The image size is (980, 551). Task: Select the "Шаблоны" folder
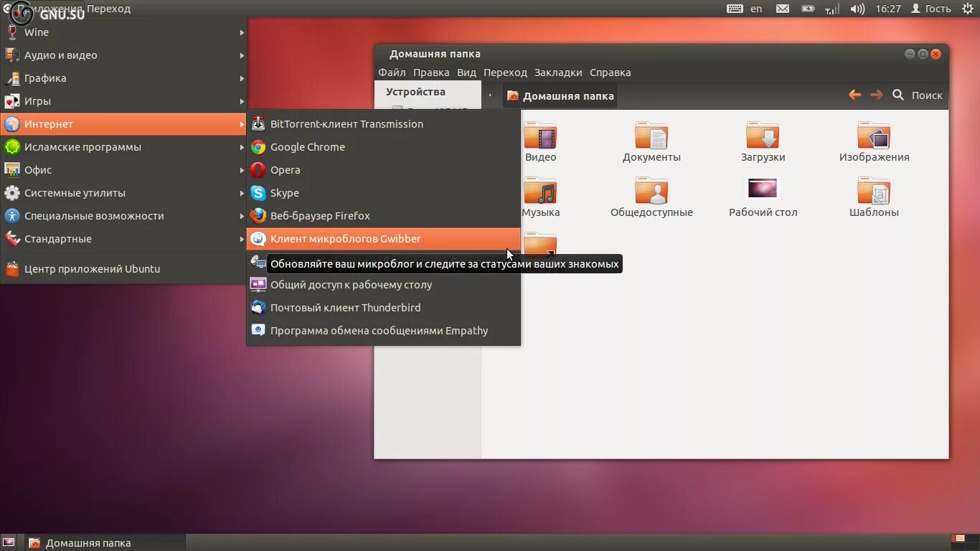tap(874, 197)
